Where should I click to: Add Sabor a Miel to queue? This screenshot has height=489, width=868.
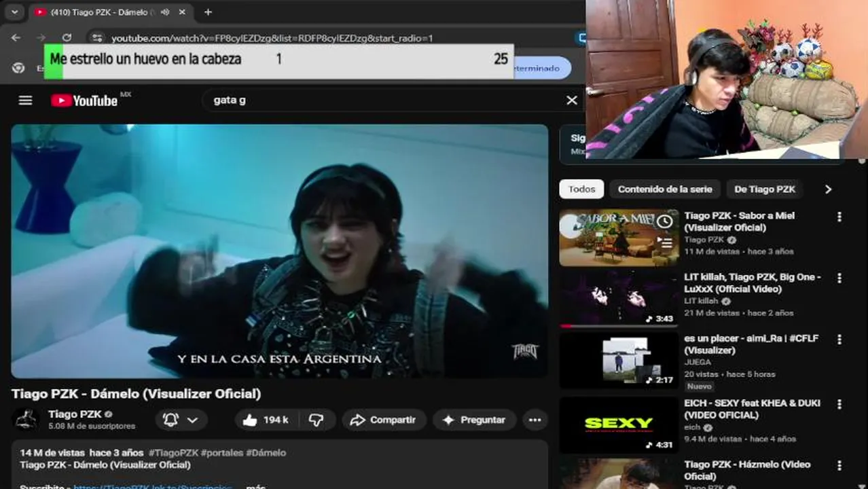coord(665,242)
